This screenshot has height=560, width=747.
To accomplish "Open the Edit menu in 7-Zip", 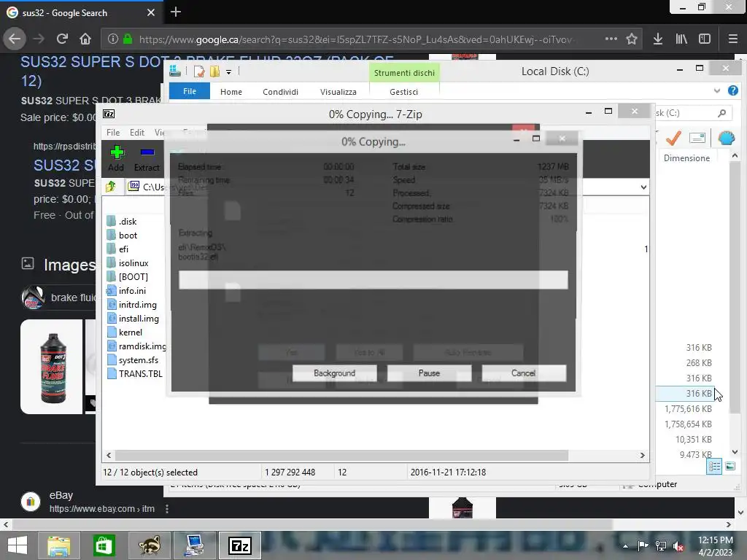I will pyautogui.click(x=137, y=133).
